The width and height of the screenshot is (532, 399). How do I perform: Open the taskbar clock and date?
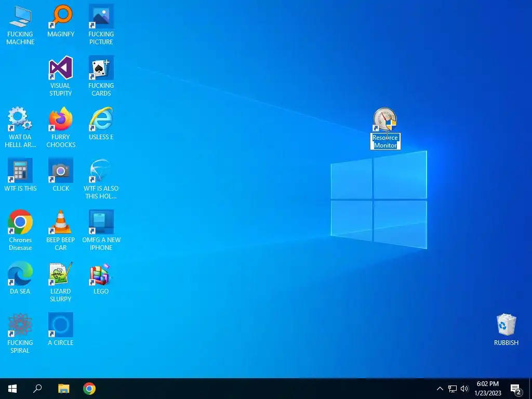487,389
